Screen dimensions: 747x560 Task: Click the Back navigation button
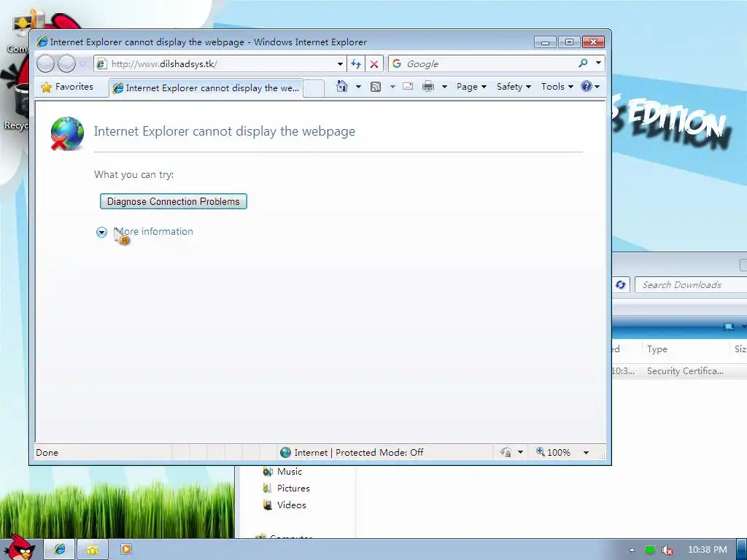pos(46,64)
